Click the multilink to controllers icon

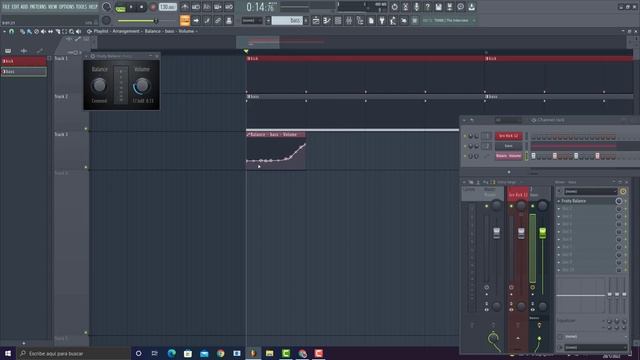point(218,20)
